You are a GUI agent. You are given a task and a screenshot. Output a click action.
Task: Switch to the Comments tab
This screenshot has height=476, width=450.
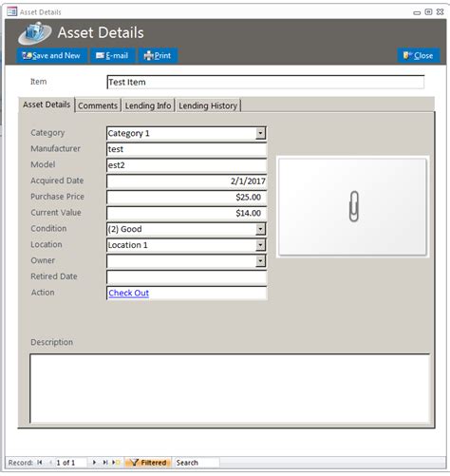click(x=98, y=105)
